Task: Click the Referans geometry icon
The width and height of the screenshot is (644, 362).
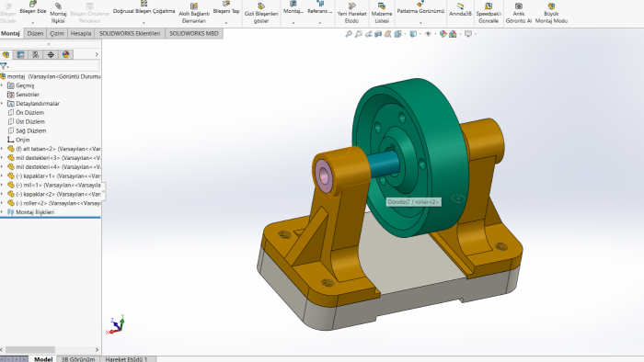Action: [x=320, y=4]
